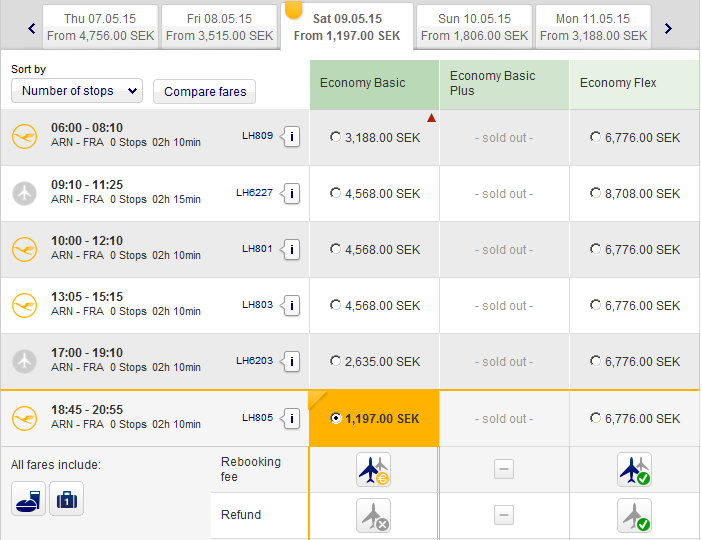The height and width of the screenshot is (540, 702).
Task: Switch to Fri 08.05.15 date tab
Action: 219,27
